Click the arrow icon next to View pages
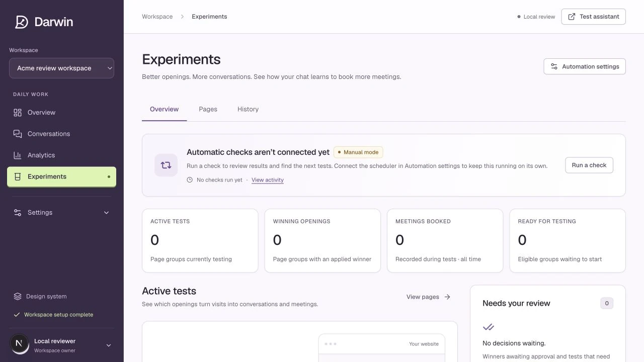The height and width of the screenshot is (362, 644). (x=447, y=297)
